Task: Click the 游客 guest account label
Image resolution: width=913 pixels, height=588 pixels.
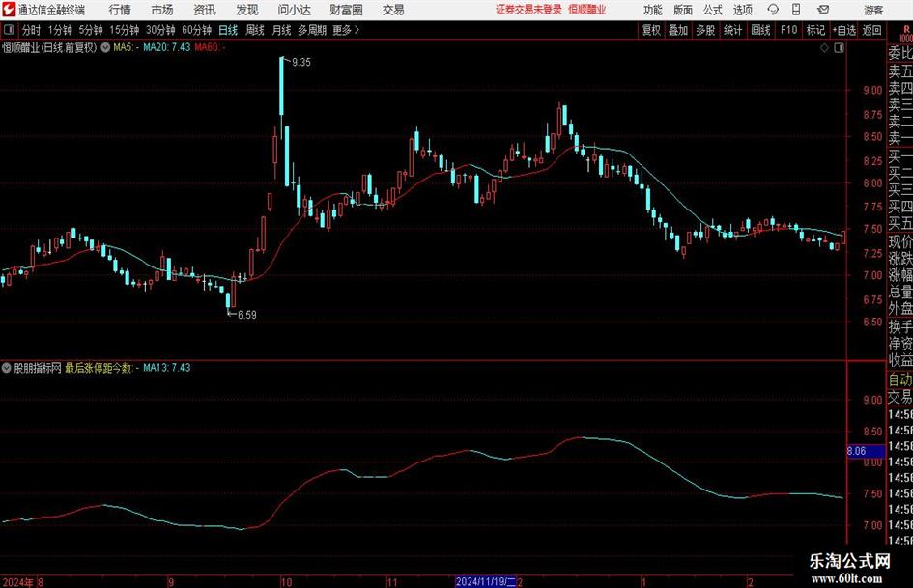Action: click(x=872, y=10)
